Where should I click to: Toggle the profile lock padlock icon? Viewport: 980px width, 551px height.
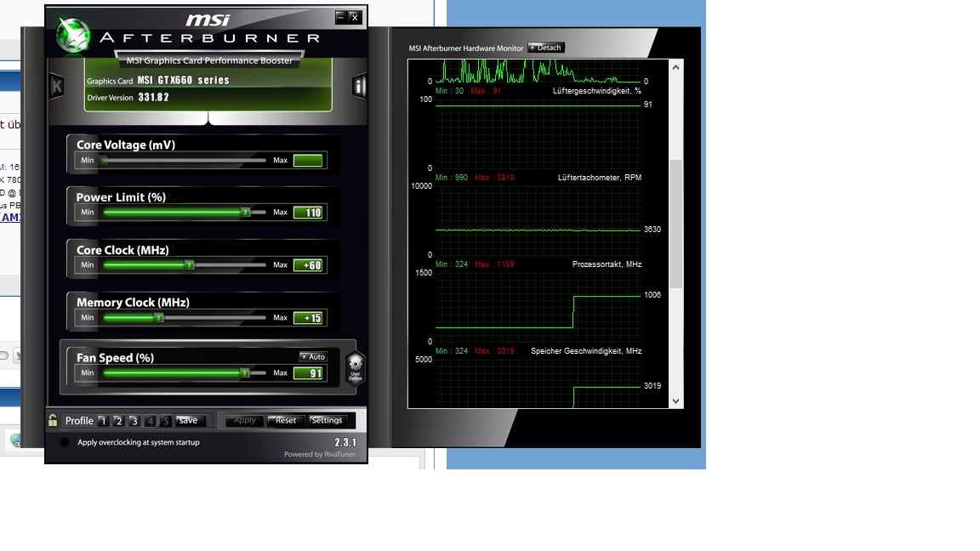(x=53, y=420)
